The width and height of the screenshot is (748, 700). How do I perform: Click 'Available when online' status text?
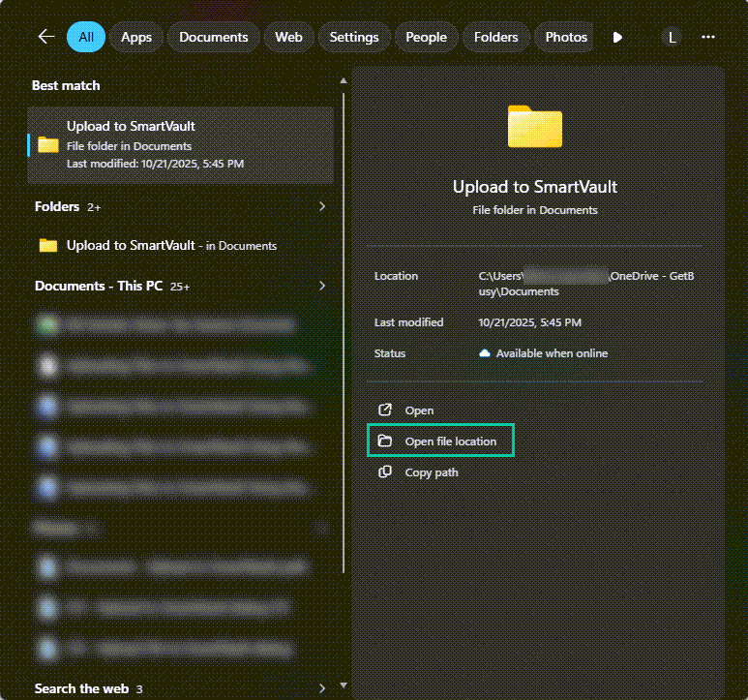552,353
